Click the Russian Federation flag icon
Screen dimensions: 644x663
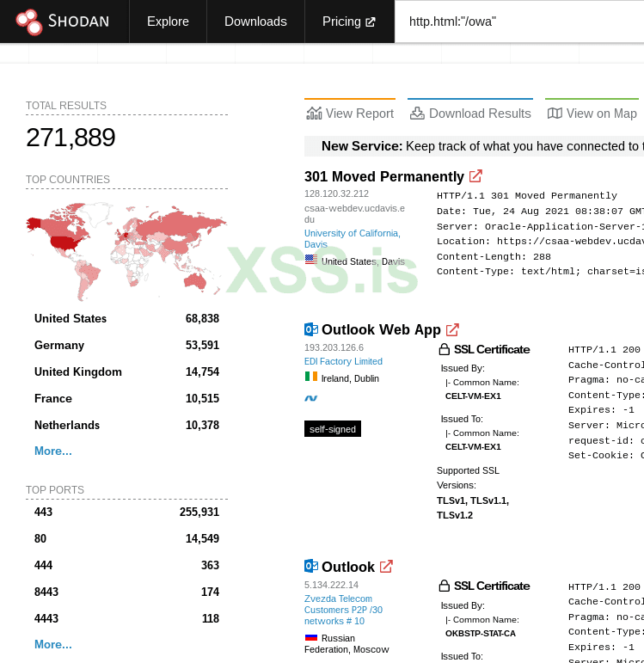310,637
